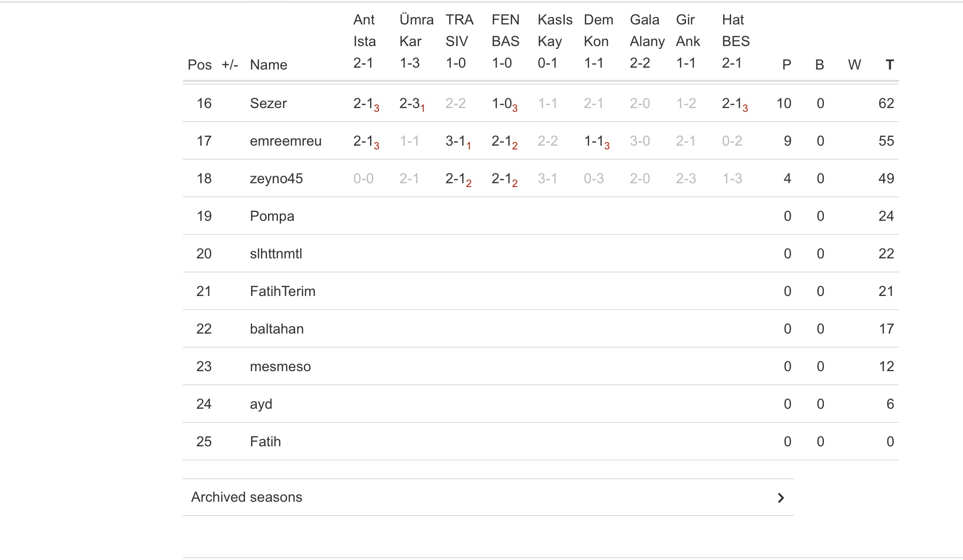
Task: Click the player name Sezer
Action: 268,103
